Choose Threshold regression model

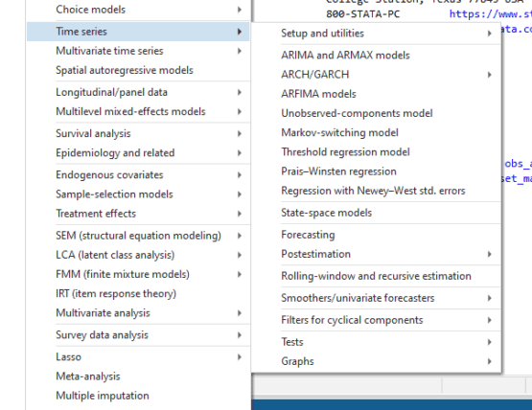377,152
